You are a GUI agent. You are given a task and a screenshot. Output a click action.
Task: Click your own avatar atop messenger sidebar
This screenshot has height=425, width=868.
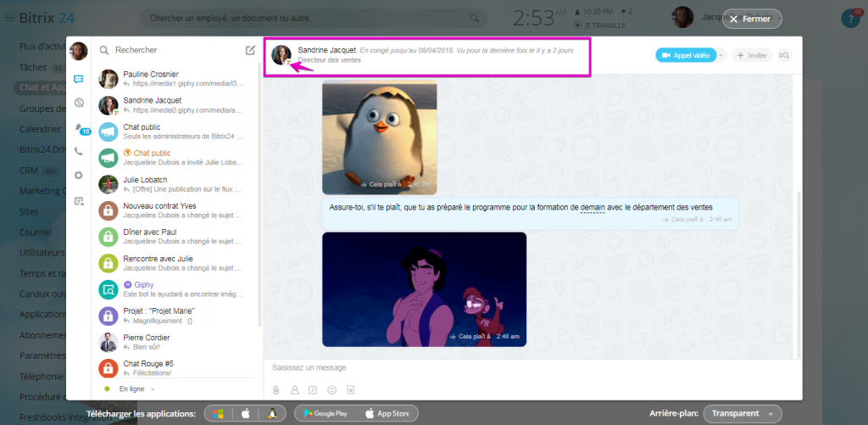[x=78, y=51]
